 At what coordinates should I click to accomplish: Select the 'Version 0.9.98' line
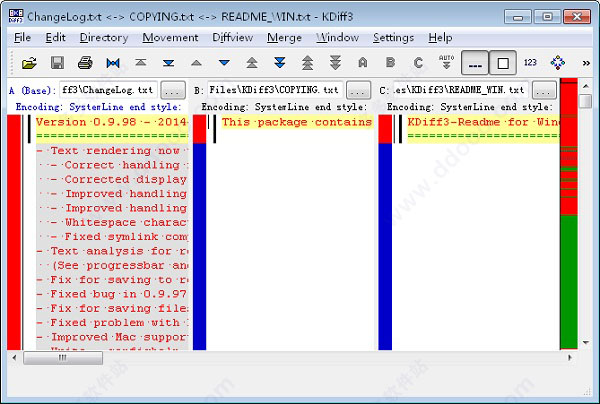point(112,122)
